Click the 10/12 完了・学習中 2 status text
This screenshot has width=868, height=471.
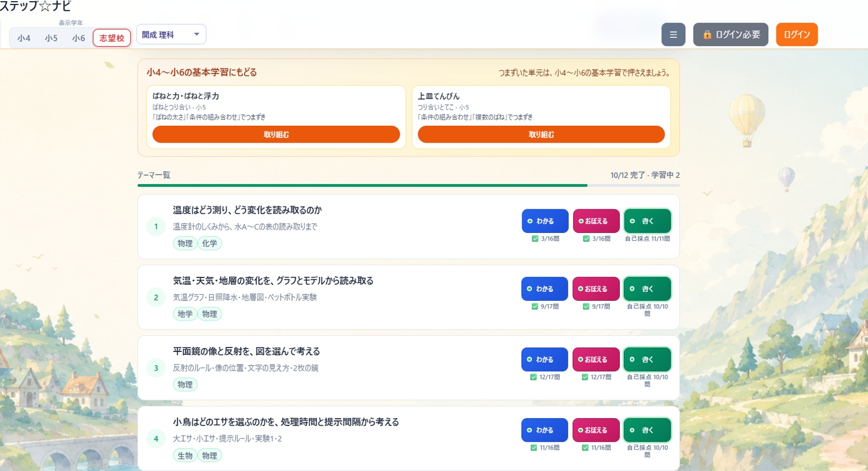[645, 175]
